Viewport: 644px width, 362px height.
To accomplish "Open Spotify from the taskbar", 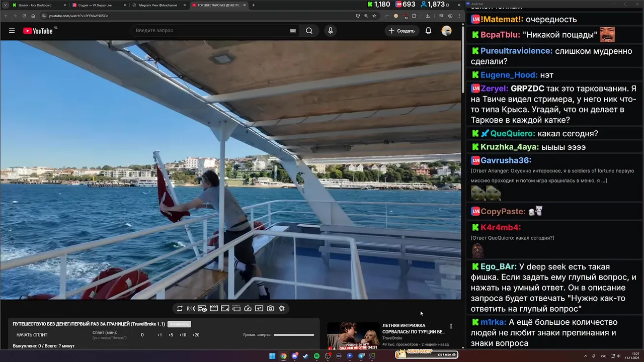I will click(316, 356).
